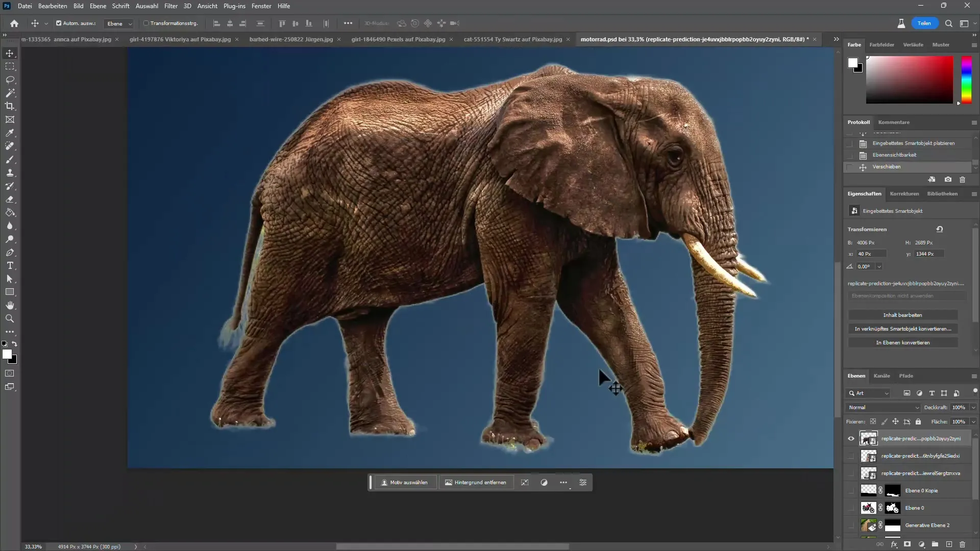Toggle lock all icon in Fixieren row
Image resolution: width=980 pixels, height=551 pixels.
(x=918, y=422)
